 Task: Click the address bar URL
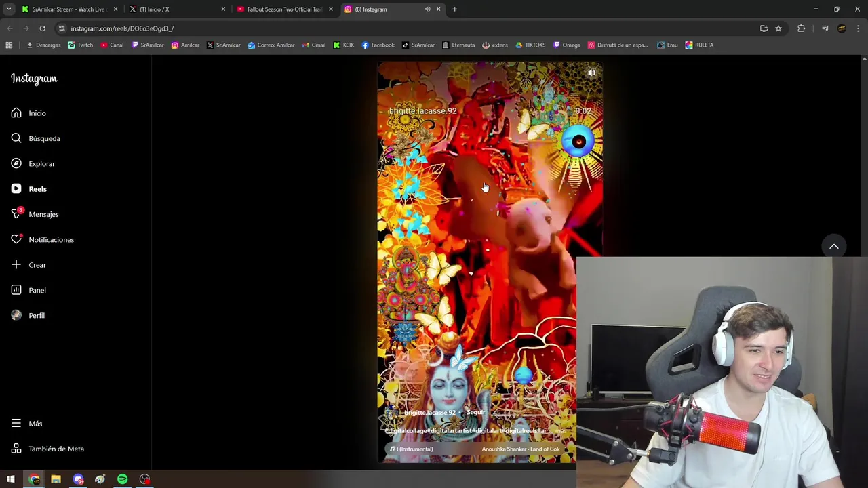click(122, 28)
